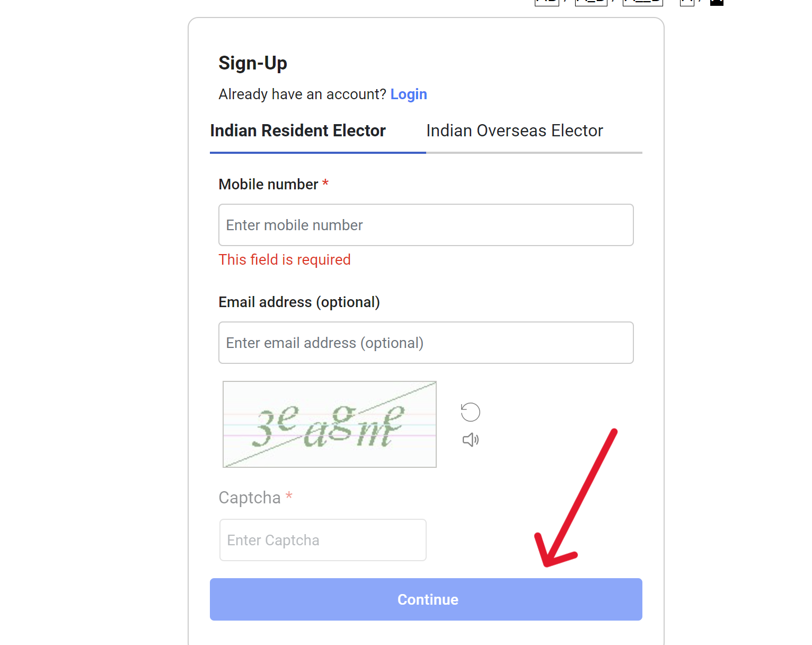Focus the Enter Captcha input box
Viewport: 812px width, 645px height.
(323, 539)
